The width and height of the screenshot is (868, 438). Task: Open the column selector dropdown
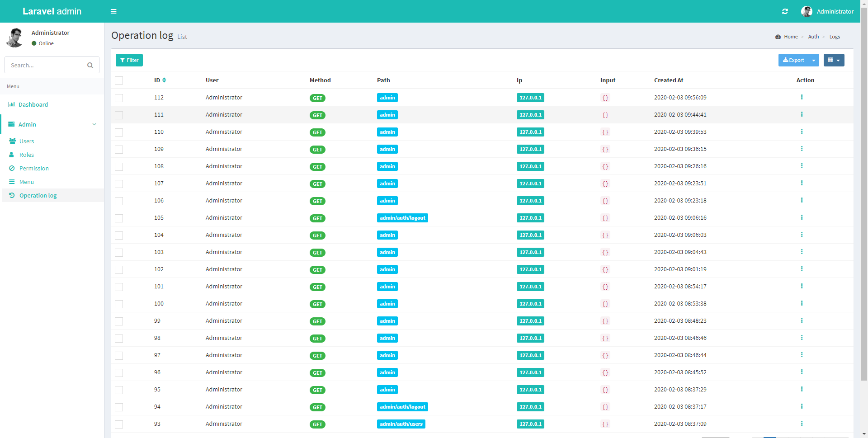pos(834,60)
